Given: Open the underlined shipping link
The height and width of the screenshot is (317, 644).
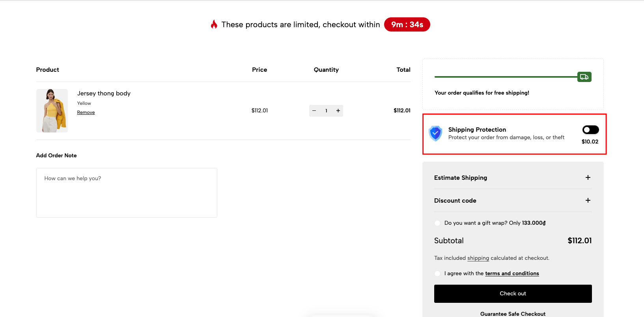Looking at the screenshot, I should pos(478,258).
